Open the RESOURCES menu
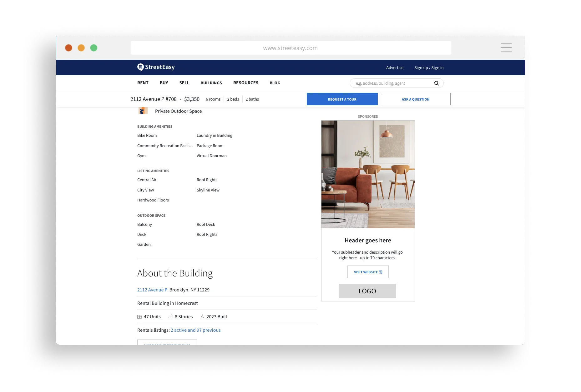The height and width of the screenshot is (392, 581). click(x=246, y=83)
